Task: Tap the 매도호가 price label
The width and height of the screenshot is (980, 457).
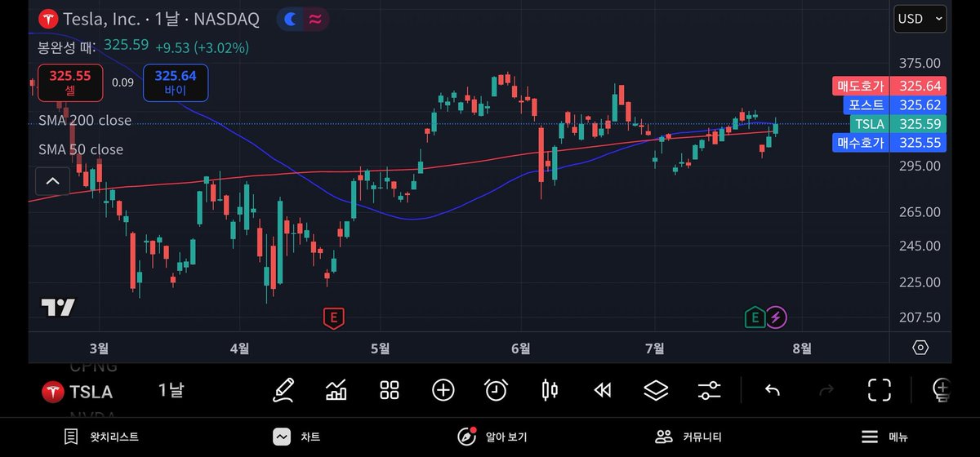Action: [x=889, y=86]
